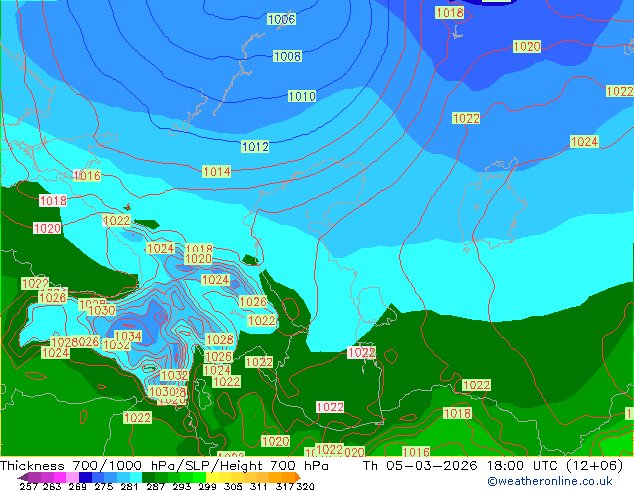This screenshot has width=634, height=490.
Task: Click the 299 legend value
Action: point(207,486)
